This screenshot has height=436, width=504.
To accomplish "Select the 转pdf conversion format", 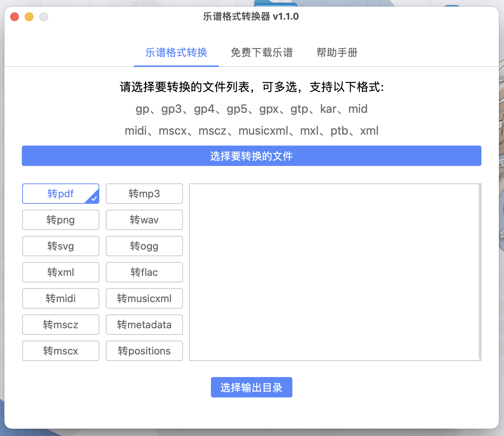I will coord(60,194).
